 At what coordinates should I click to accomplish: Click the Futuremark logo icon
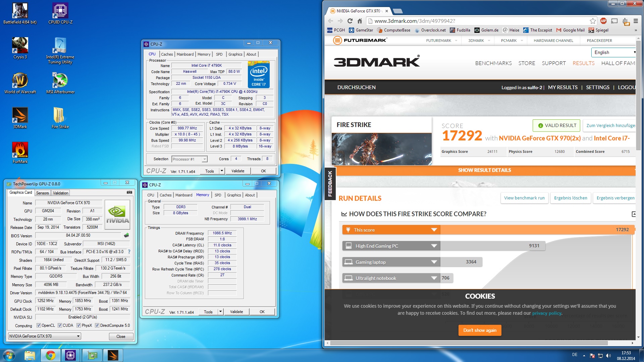pos(337,40)
